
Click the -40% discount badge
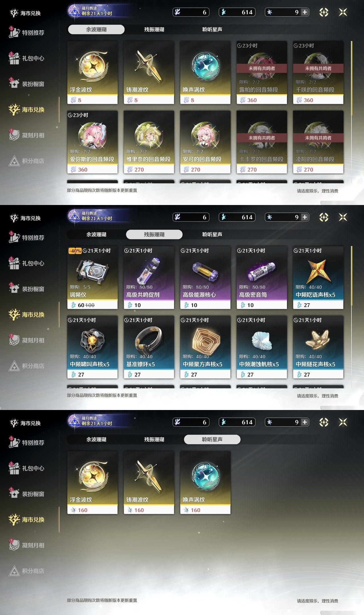[75, 251]
